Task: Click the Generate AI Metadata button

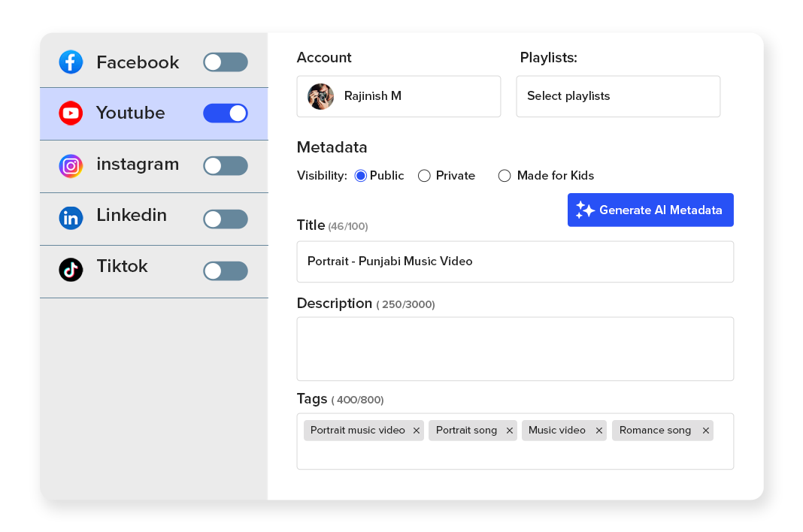Action: (650, 210)
